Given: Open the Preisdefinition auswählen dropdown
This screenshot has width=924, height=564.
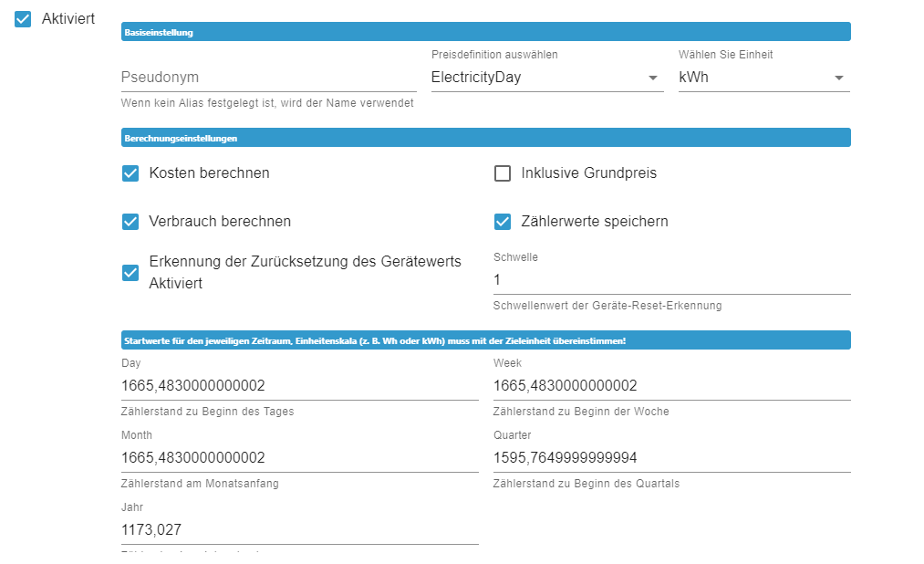Looking at the screenshot, I should click(547, 78).
